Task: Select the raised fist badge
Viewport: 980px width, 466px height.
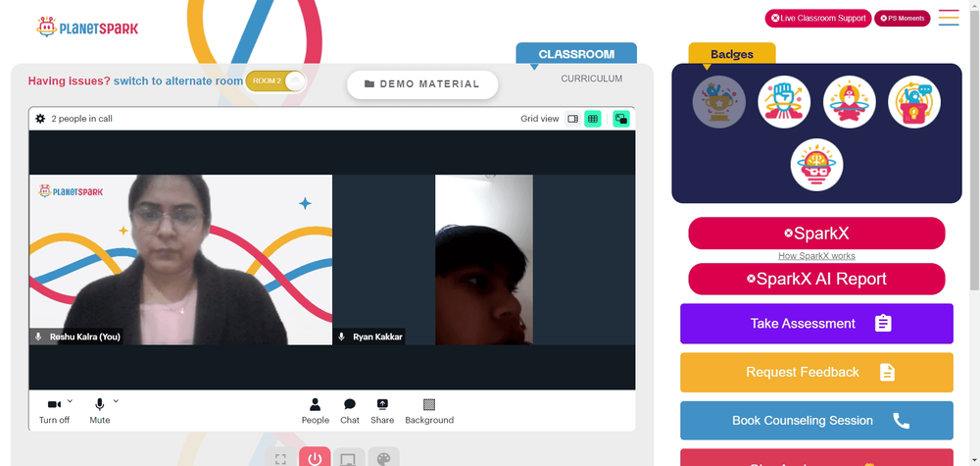Action: pyautogui.click(x=784, y=102)
